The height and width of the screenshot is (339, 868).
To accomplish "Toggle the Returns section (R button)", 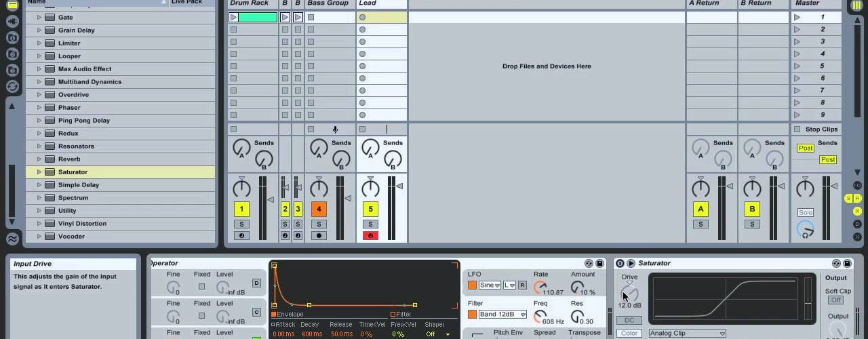I will (857, 198).
